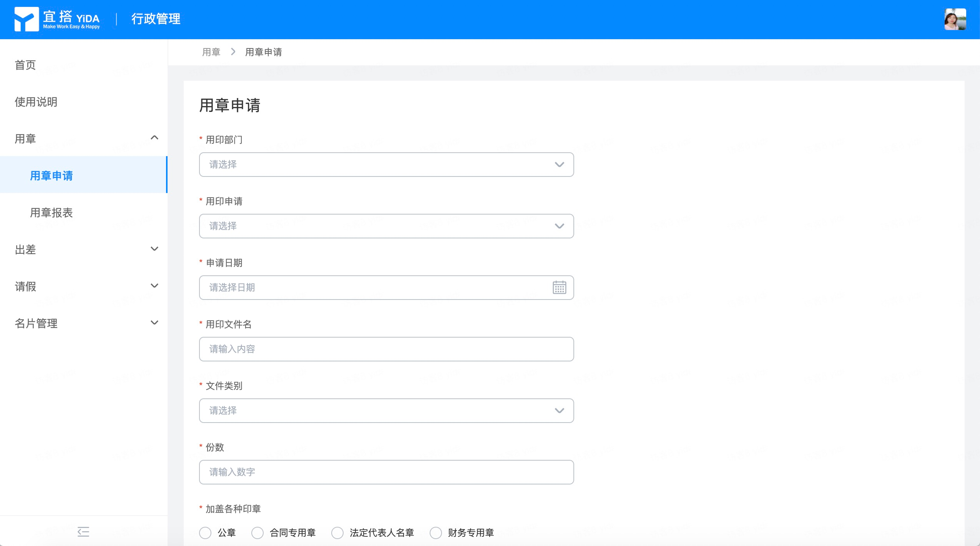Expand the 请假 sidebar menu
Image resolution: width=980 pixels, height=546 pixels.
point(84,286)
